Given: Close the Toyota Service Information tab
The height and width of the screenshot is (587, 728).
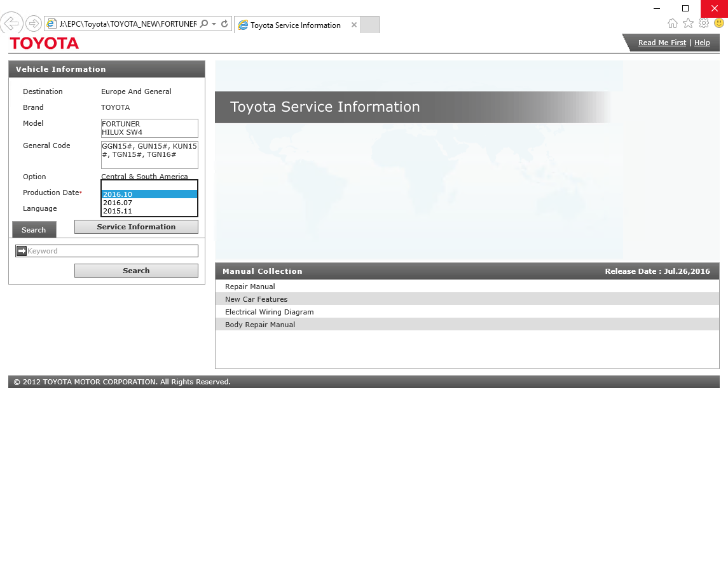Looking at the screenshot, I should click(x=354, y=25).
